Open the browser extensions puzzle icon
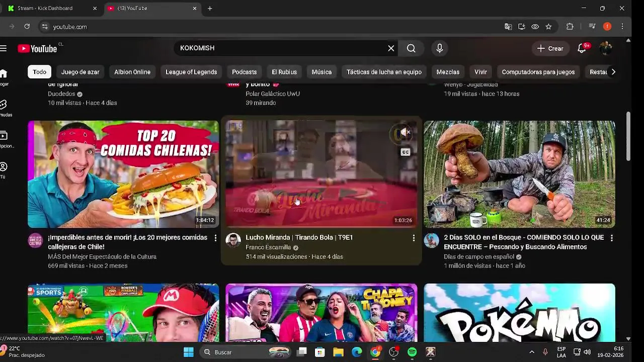The height and width of the screenshot is (362, 644). (x=570, y=27)
